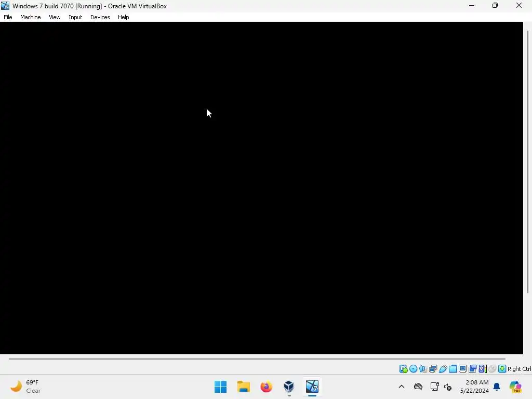Open the Input menu
Image resolution: width=532 pixels, height=399 pixels.
pyautogui.click(x=75, y=17)
